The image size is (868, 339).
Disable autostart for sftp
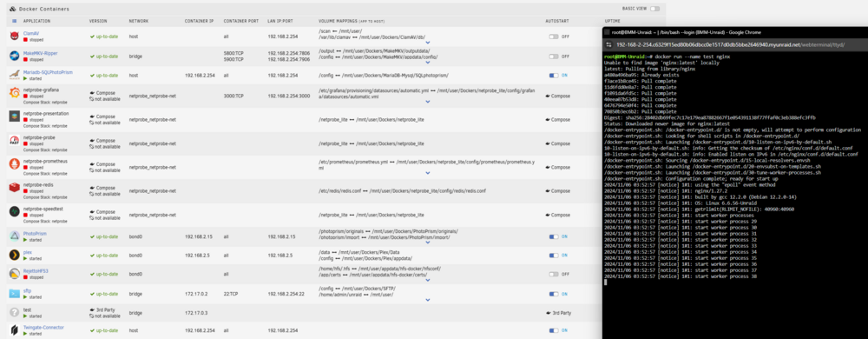554,294
